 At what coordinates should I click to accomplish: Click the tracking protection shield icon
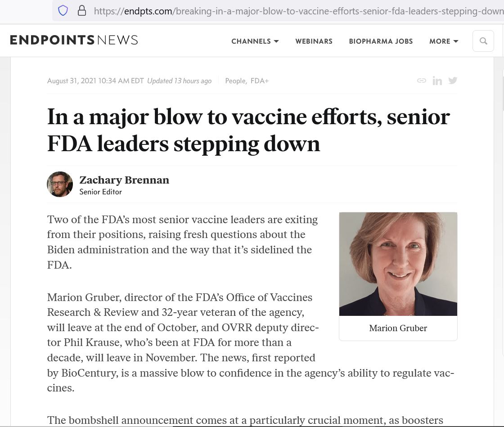pos(63,10)
